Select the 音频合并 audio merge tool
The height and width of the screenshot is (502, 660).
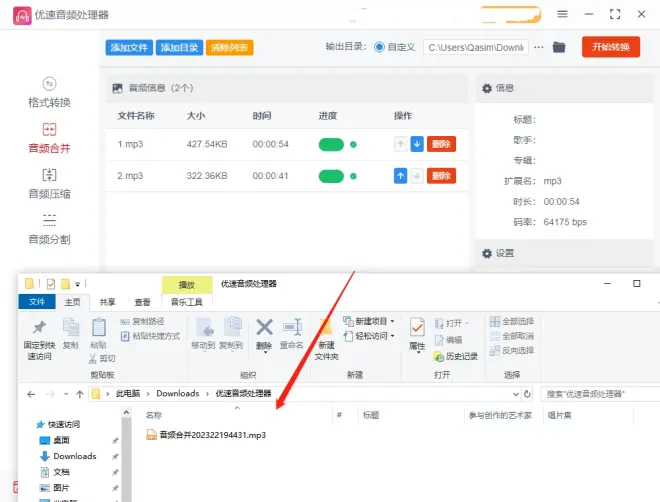click(x=49, y=138)
